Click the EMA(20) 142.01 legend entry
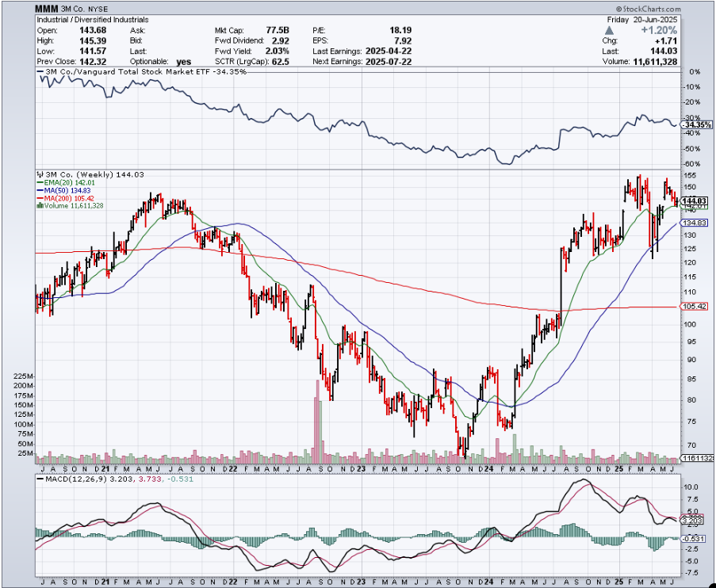 [66, 182]
